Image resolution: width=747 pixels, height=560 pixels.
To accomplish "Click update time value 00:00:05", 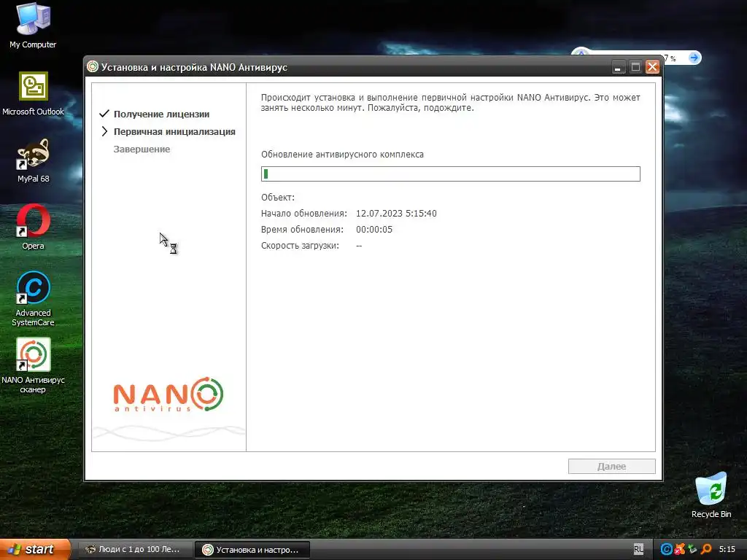I will click(374, 230).
